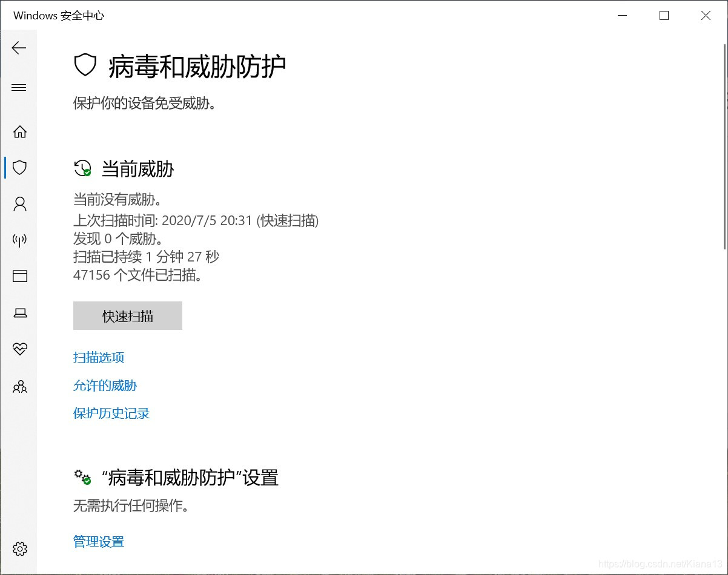The width and height of the screenshot is (728, 575).
Task: Click the text 扫描已持续 1 分钟 27 秒
Action: click(x=146, y=257)
